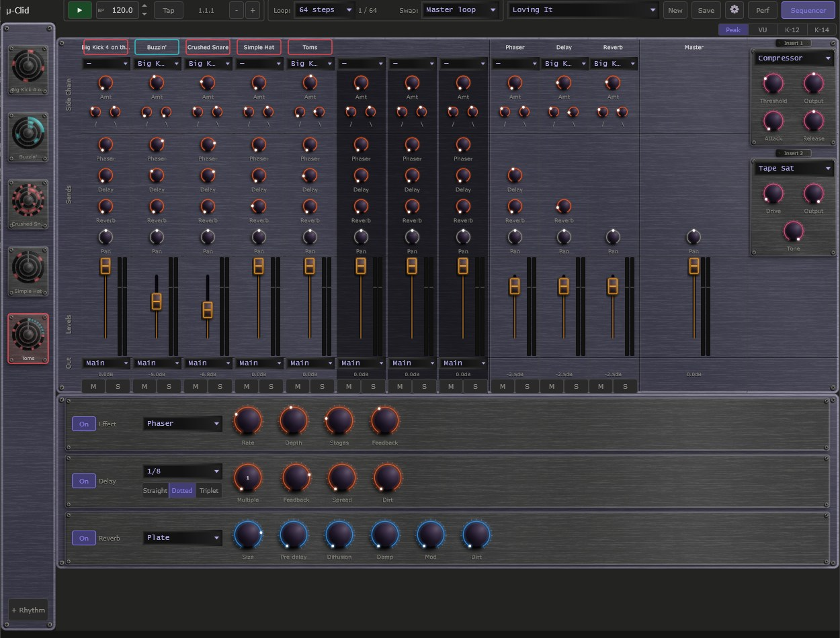The width and height of the screenshot is (840, 638).
Task: Select the Simple Hat rhythm thumbnail
Action: pos(28,271)
